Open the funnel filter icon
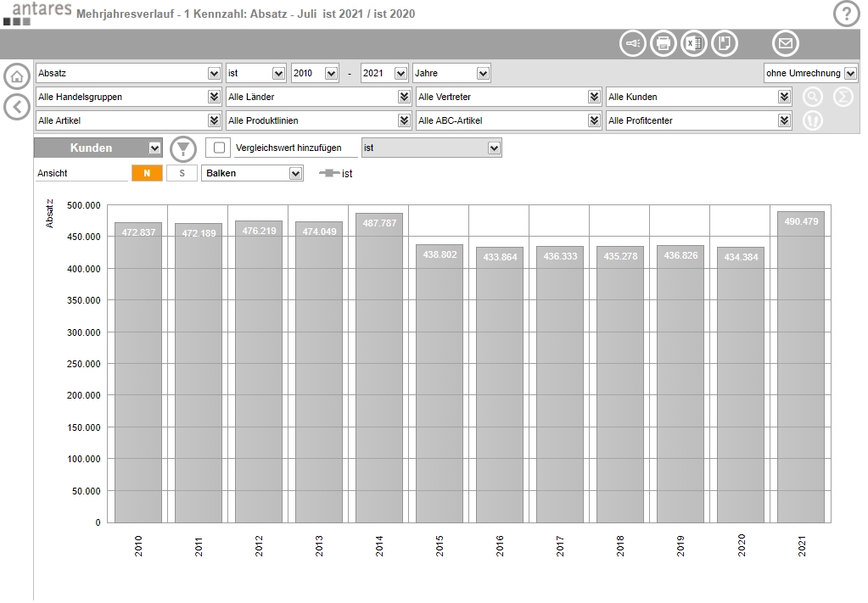The width and height of the screenshot is (868, 603). (182, 148)
